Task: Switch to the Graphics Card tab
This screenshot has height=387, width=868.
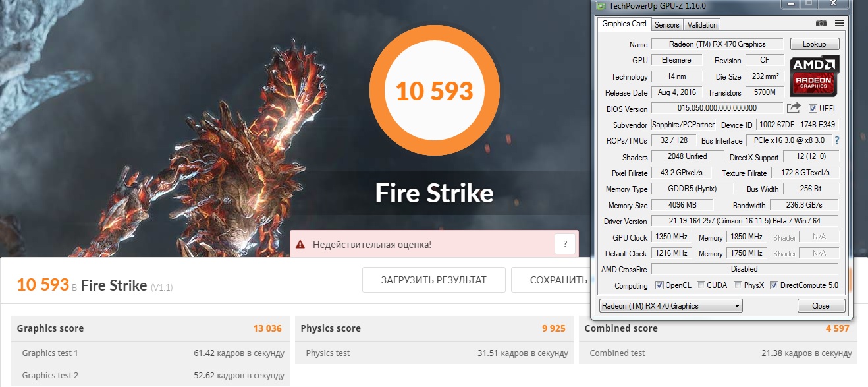Action: (624, 24)
